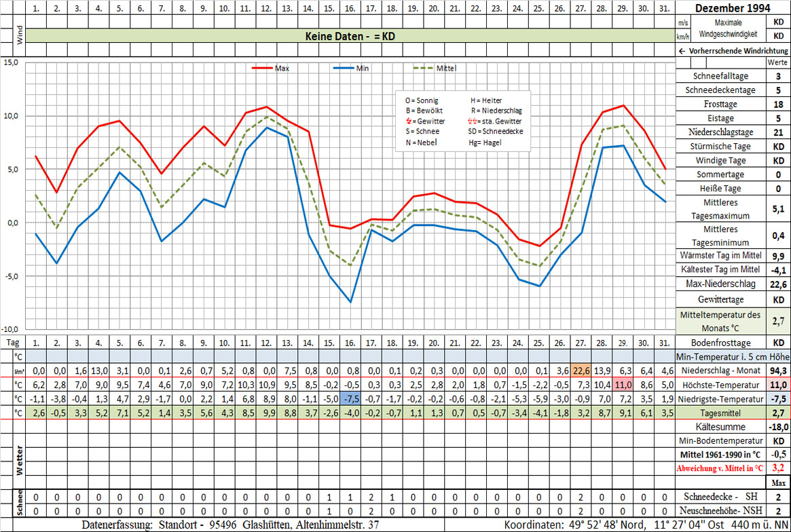The width and height of the screenshot is (791, 532).
Task: Click the Dezember 1994 title cell
Action: 733,7
